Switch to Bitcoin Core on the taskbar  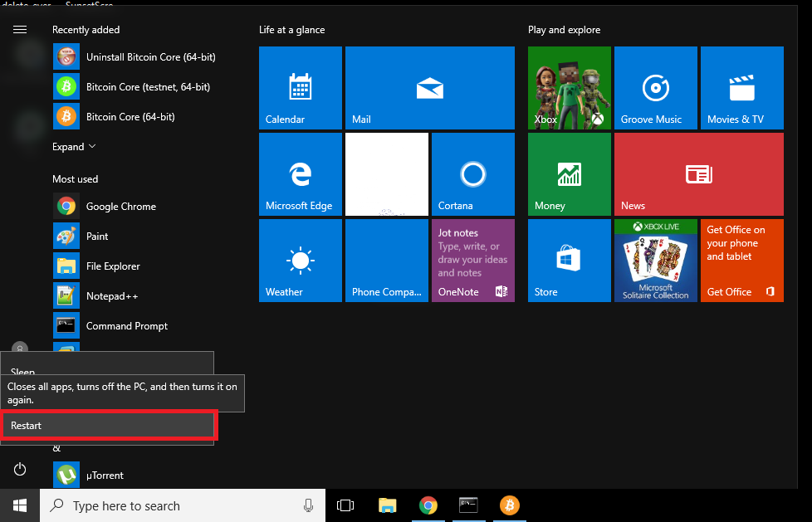point(510,505)
